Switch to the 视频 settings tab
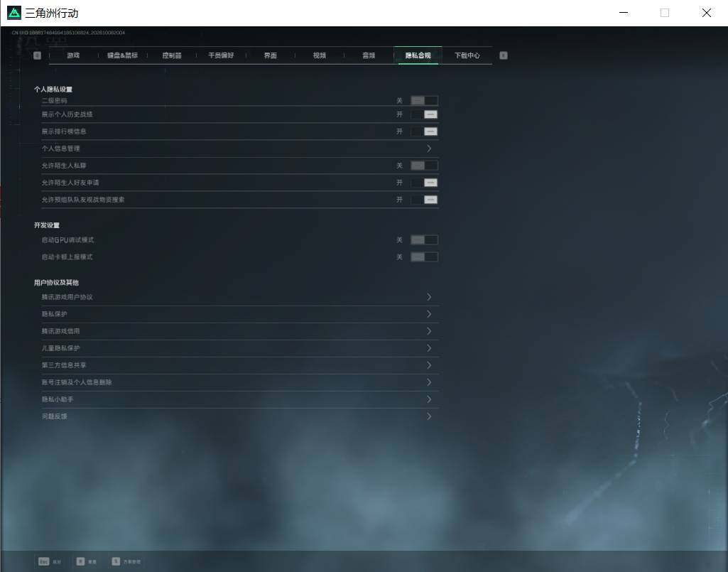This screenshot has height=572, width=728. [x=320, y=55]
